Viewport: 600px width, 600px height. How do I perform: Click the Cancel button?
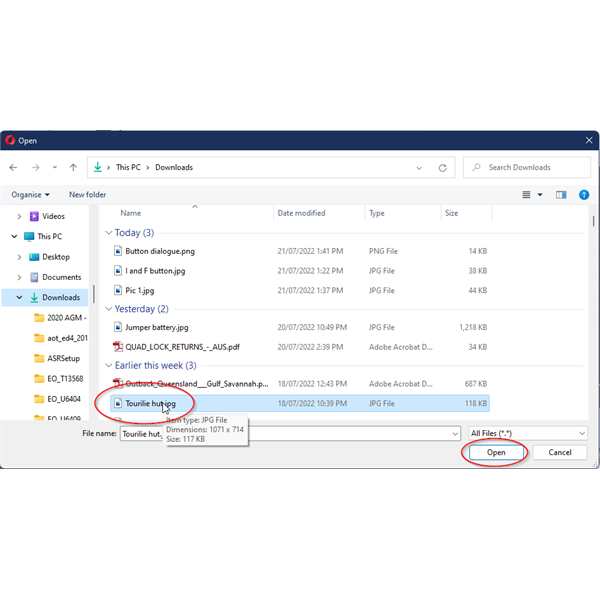[559, 453]
